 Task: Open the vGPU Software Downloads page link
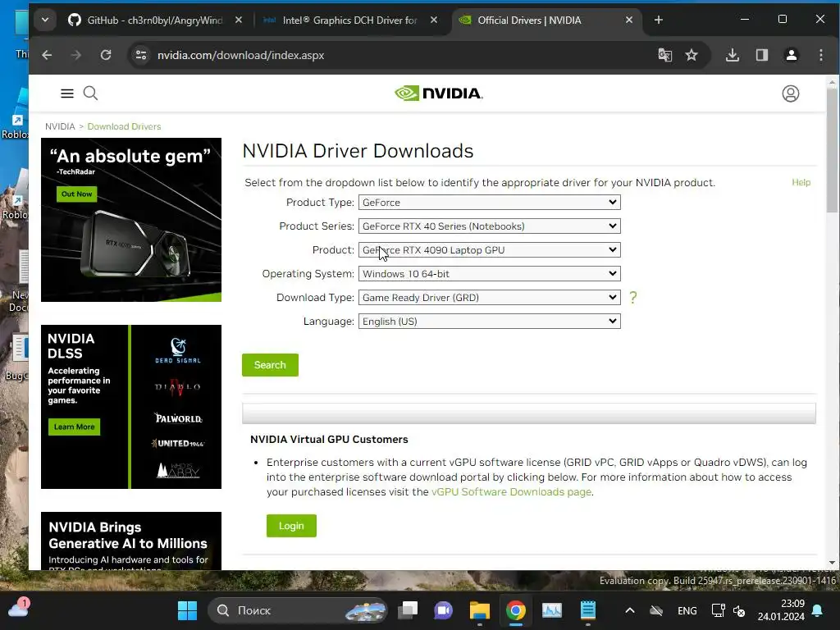coord(512,492)
